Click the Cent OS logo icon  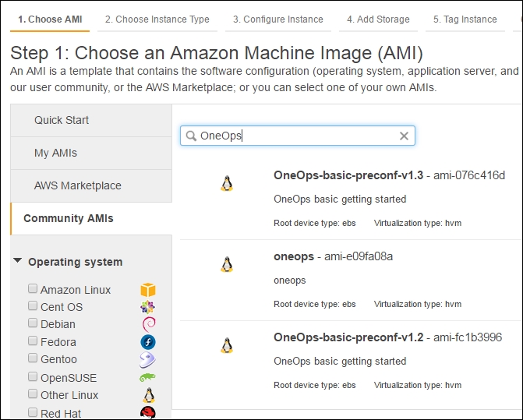pos(148,307)
